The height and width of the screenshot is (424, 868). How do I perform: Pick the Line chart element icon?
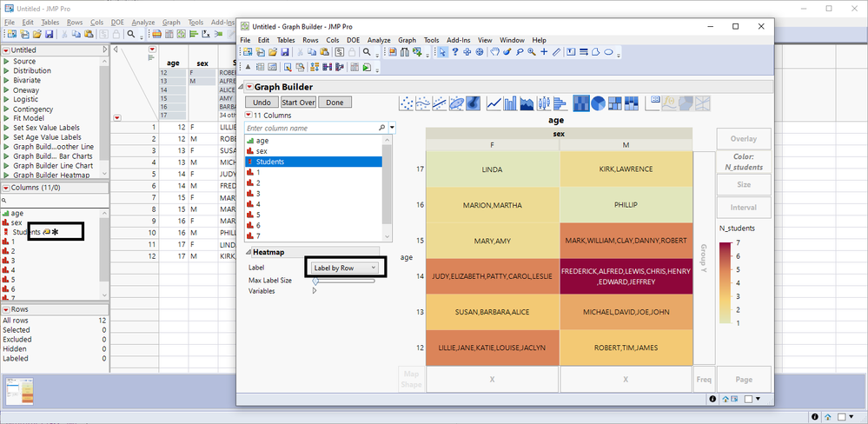494,103
